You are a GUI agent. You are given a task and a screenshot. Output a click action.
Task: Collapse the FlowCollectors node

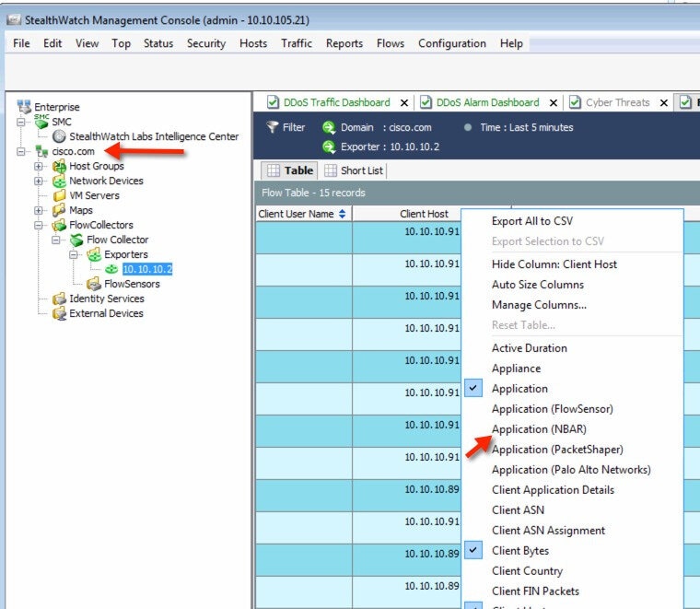click(x=39, y=225)
